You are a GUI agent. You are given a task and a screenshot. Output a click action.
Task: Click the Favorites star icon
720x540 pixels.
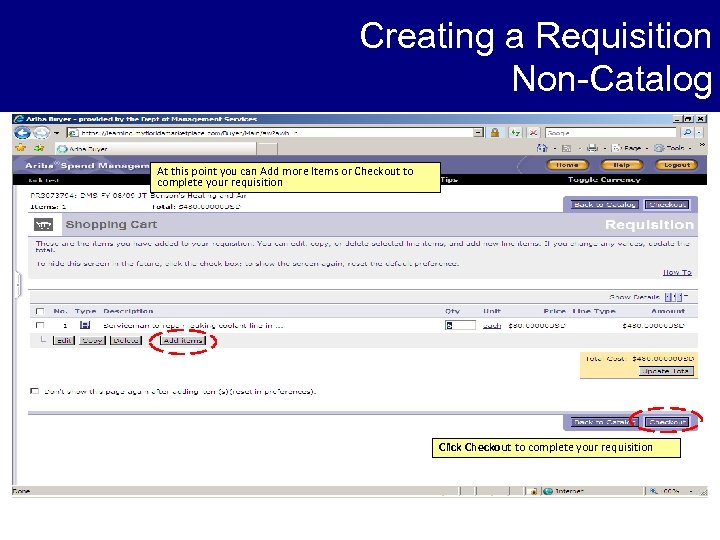tap(21, 148)
